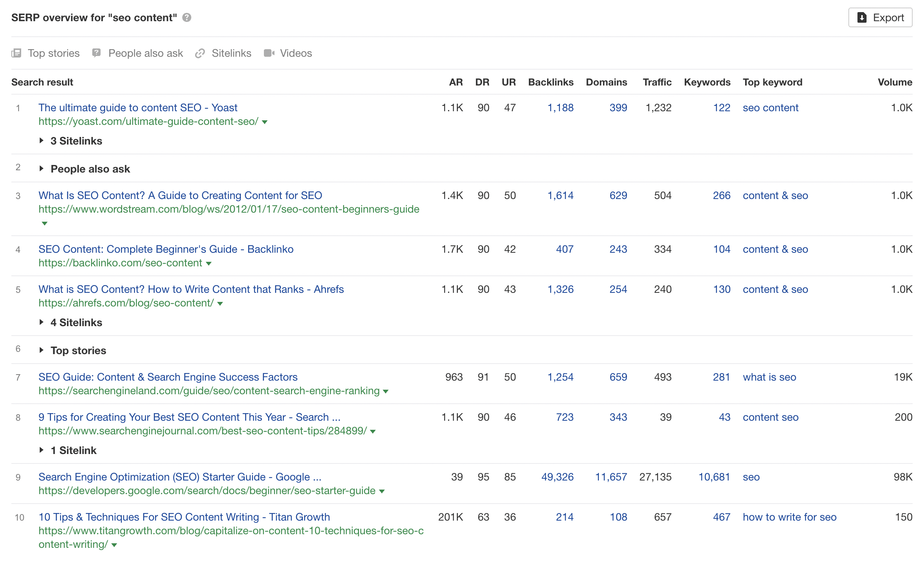Click Backlinko backlinks count 407

pyautogui.click(x=564, y=249)
